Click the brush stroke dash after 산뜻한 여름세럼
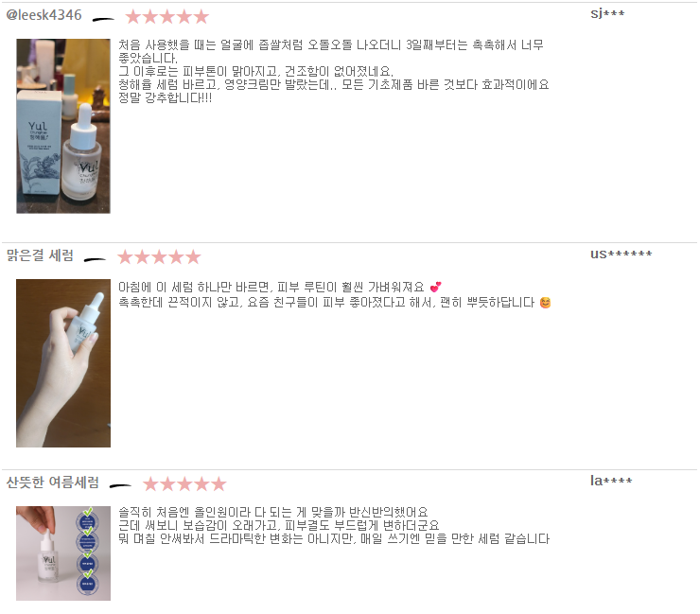This screenshot has height=614, width=700. coord(120,486)
